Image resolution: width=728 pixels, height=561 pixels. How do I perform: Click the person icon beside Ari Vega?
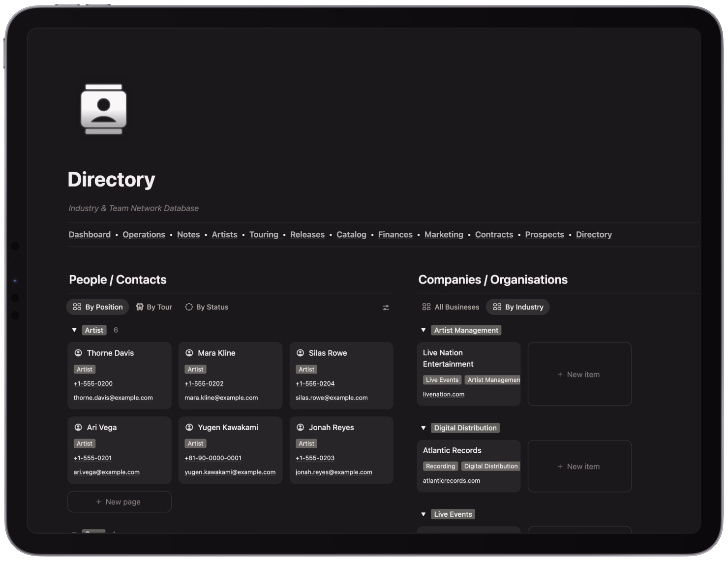tap(78, 427)
